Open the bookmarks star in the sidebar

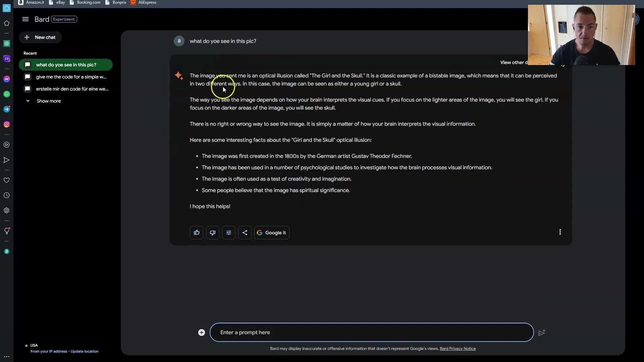click(x=7, y=23)
